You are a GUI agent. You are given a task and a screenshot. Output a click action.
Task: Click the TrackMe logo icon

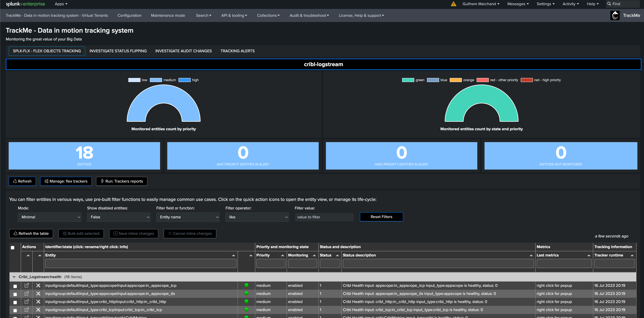615,15
